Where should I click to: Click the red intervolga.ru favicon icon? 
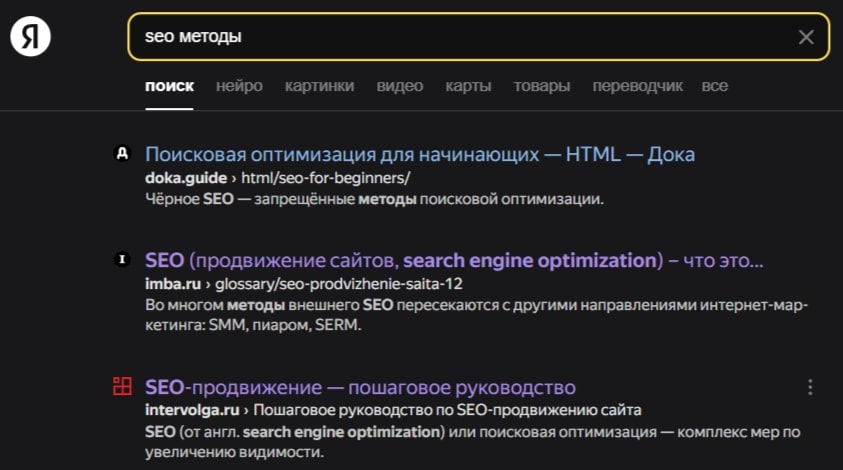122,386
